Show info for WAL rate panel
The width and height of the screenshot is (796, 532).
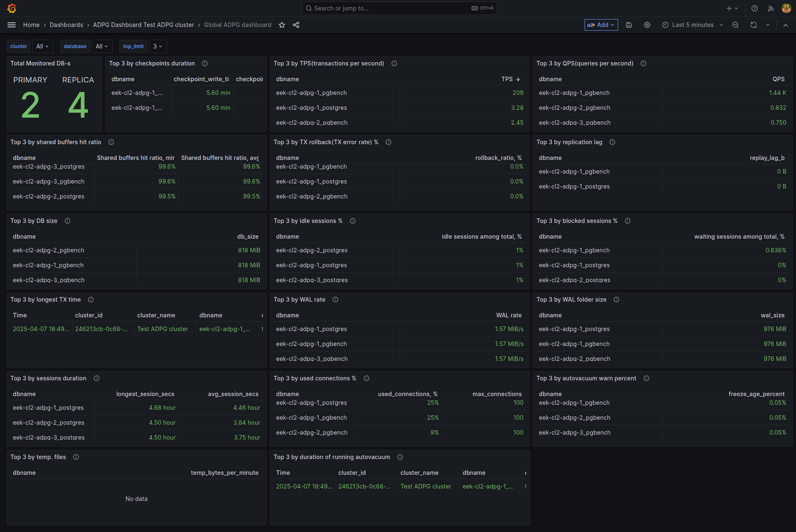click(335, 300)
